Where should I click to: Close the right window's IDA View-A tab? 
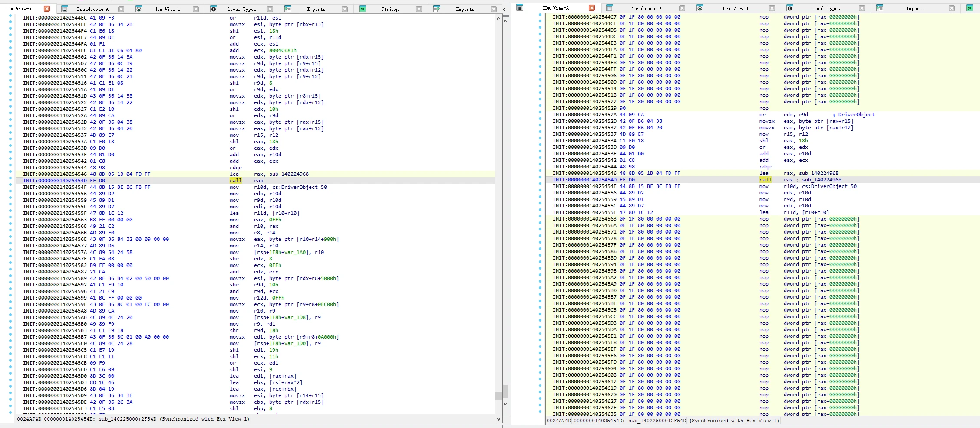pyautogui.click(x=592, y=8)
